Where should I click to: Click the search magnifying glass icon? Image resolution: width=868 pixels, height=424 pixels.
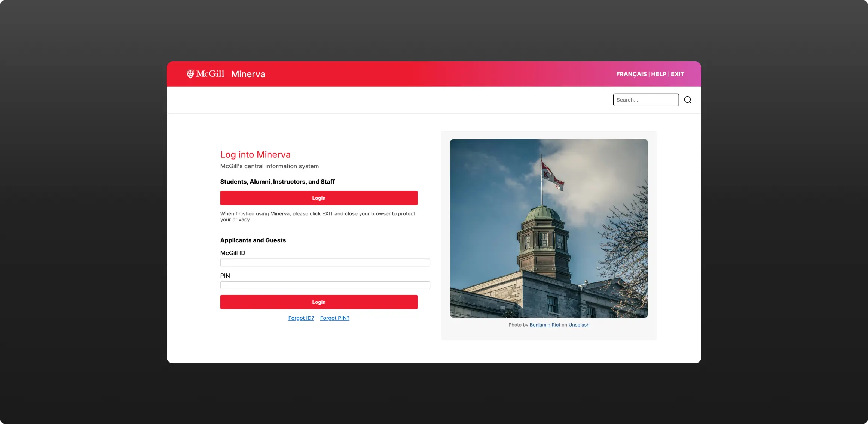pyautogui.click(x=688, y=100)
